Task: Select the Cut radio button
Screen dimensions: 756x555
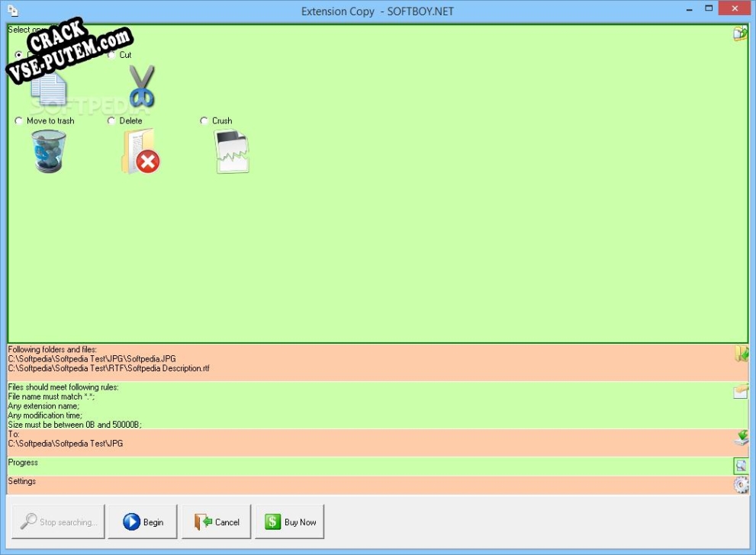Action: tap(112, 55)
